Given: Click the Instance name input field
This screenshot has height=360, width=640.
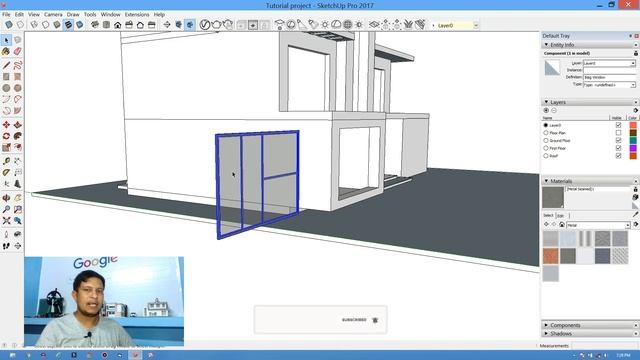Looking at the screenshot, I should (x=609, y=70).
